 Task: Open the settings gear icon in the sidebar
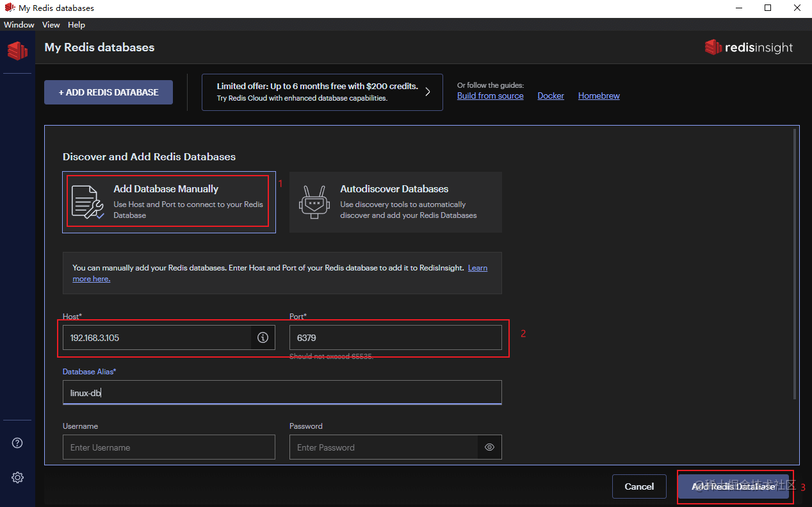tap(17, 478)
